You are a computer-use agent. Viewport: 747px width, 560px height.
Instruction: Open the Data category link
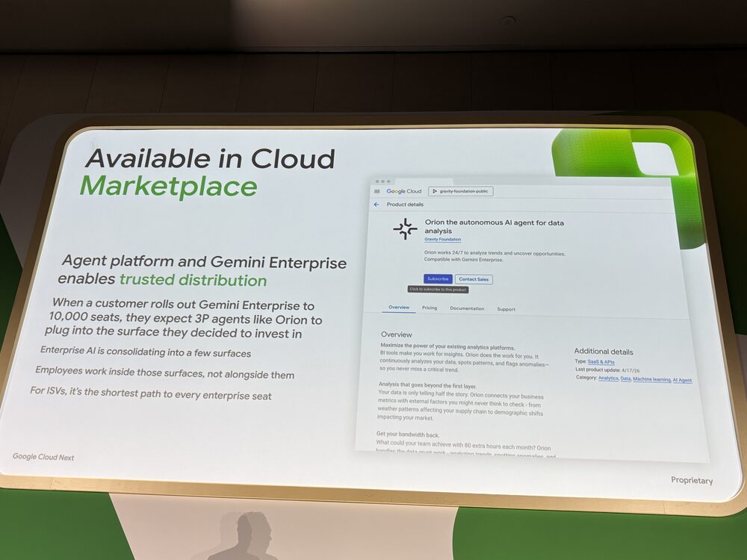tap(625, 379)
